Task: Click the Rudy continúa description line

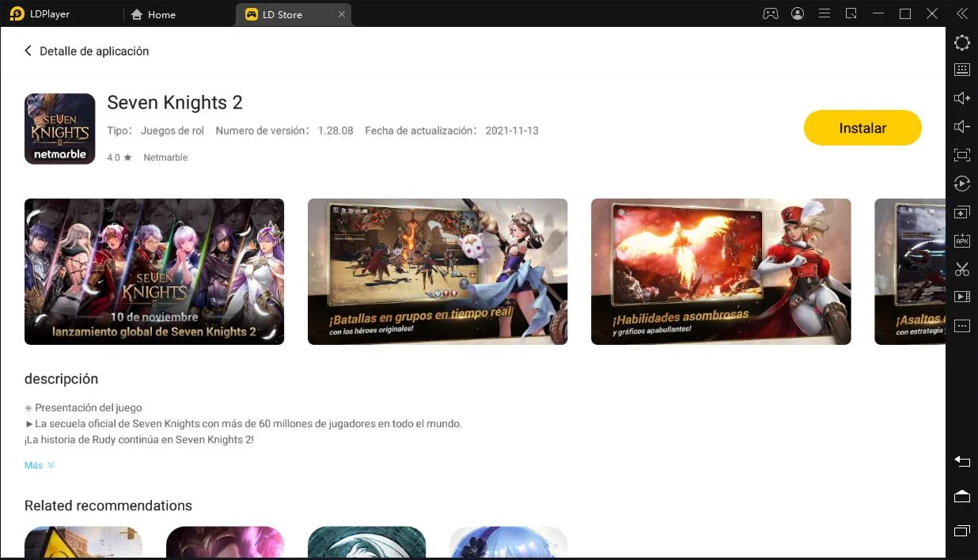Action: (x=139, y=440)
